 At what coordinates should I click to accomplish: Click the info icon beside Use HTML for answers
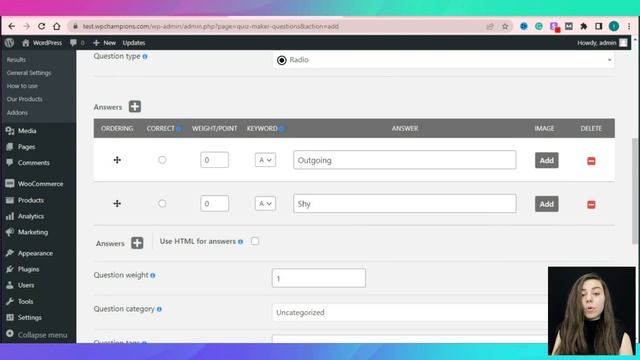[x=240, y=242]
